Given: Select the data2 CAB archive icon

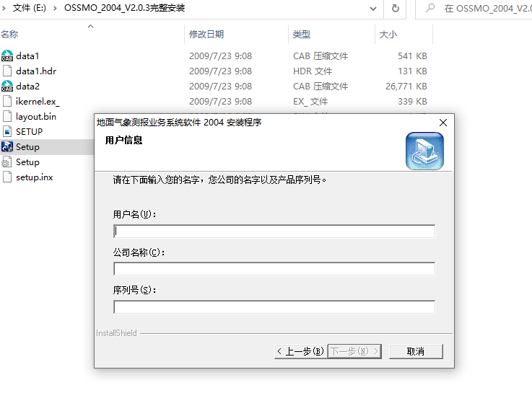Looking at the screenshot, I should click(x=7, y=87).
